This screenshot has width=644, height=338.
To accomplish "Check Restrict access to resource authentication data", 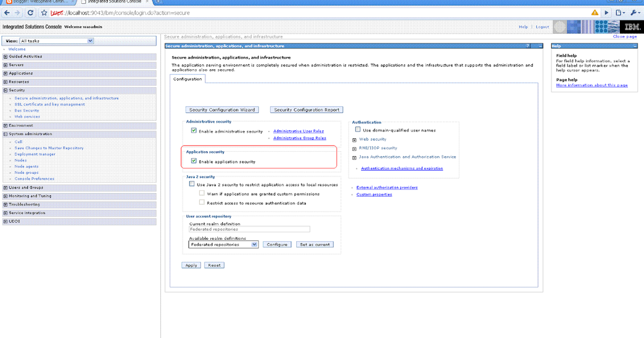I will point(202,203).
